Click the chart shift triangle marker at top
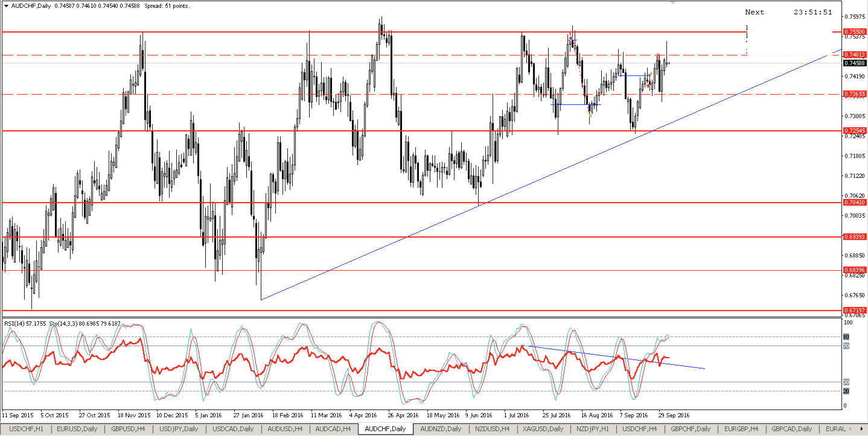This screenshot has height=436, width=868. click(673, 2)
